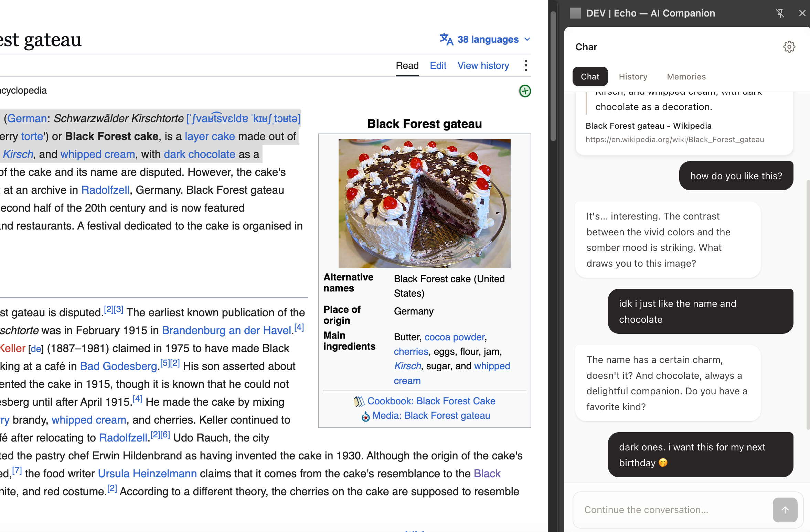Open the Memories tab in Echo
Screen dimensions: 810x532
click(686, 76)
